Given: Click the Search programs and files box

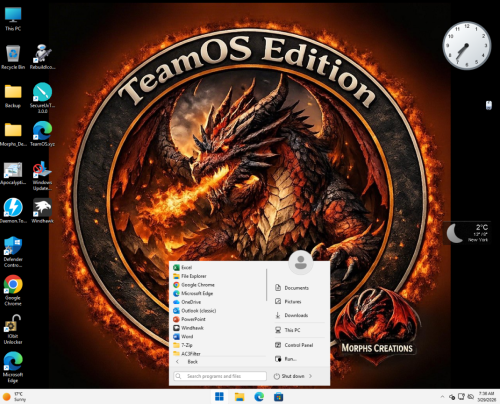Looking at the screenshot, I should pos(220,376).
